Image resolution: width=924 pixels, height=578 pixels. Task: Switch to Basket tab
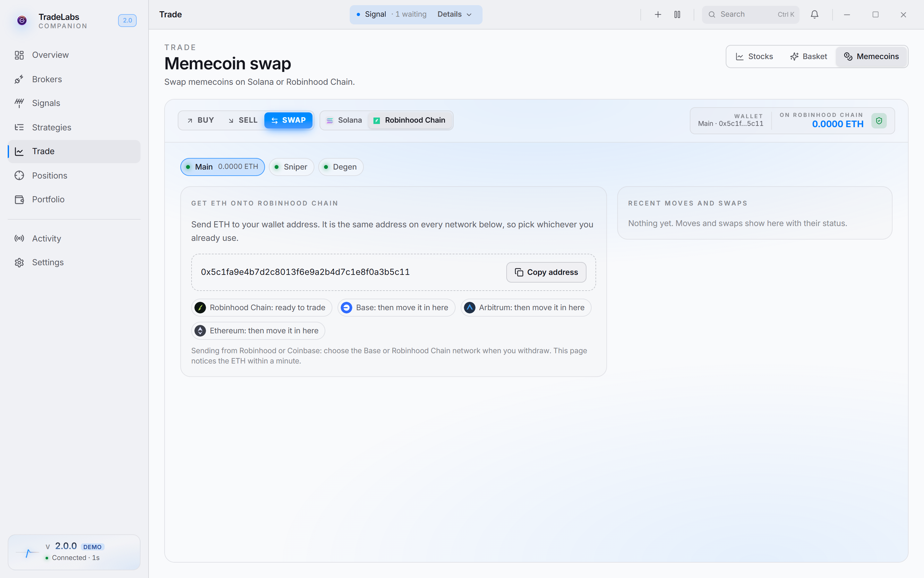coord(809,57)
